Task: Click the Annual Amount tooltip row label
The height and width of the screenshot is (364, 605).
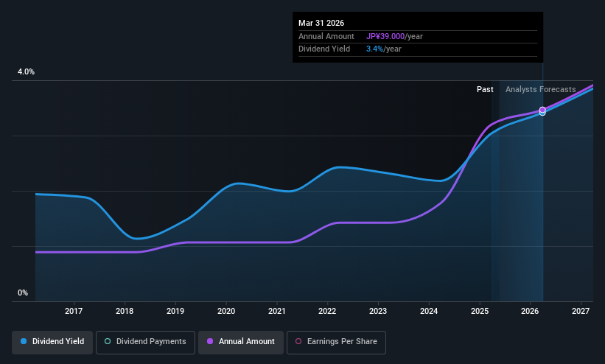Action: coord(326,36)
